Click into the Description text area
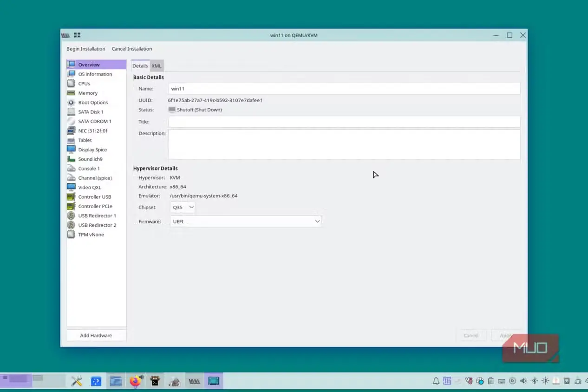 coord(344,144)
